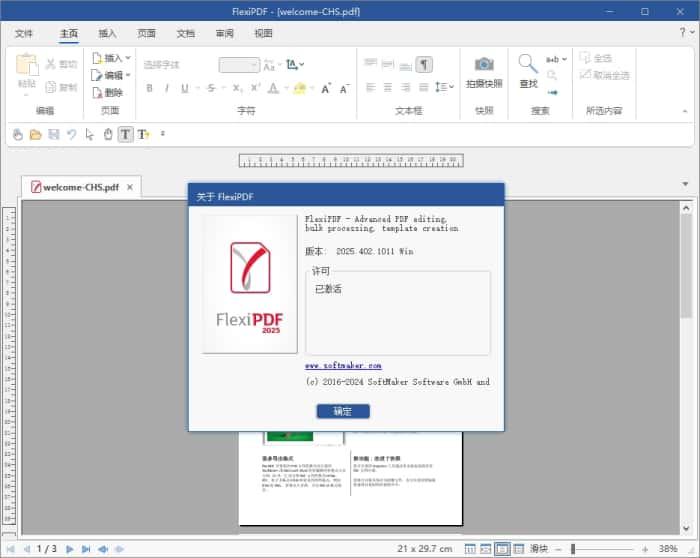Expand the 编辑 page dropdown
700x558 pixels.
(112, 75)
